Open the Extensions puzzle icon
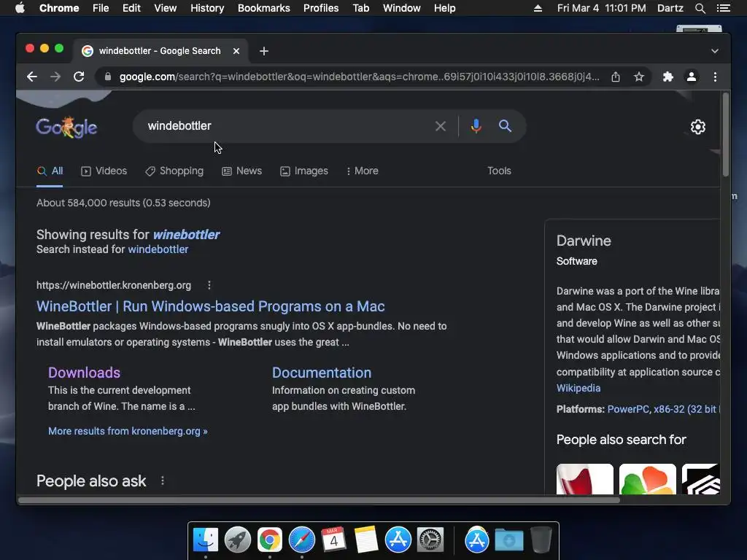This screenshot has width=747, height=560. pyautogui.click(x=668, y=77)
